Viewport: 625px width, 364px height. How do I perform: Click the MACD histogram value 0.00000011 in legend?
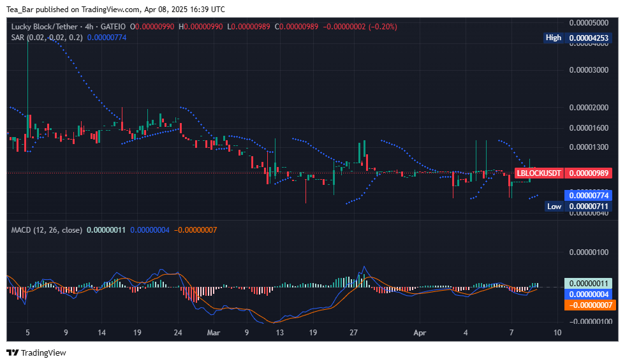[x=106, y=229]
